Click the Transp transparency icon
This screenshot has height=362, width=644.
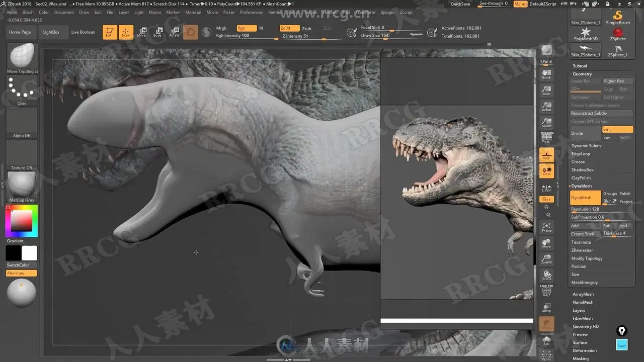click(x=546, y=308)
